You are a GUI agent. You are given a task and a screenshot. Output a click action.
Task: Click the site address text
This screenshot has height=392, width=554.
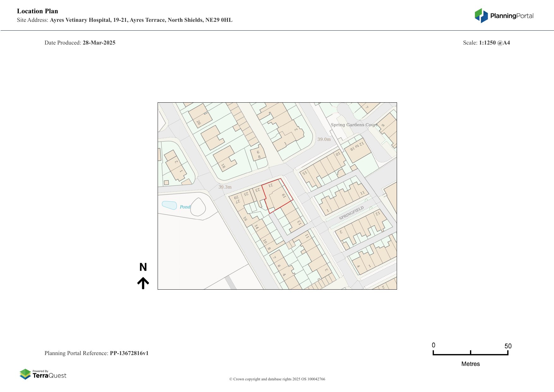124,20
